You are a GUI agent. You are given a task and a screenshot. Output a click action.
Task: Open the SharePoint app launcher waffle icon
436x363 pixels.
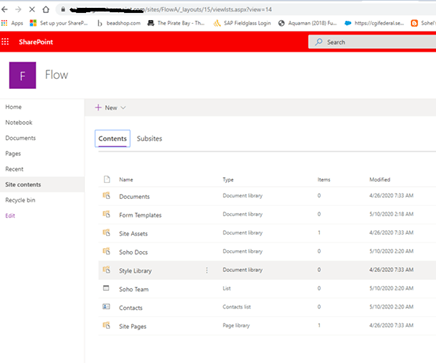5,42
